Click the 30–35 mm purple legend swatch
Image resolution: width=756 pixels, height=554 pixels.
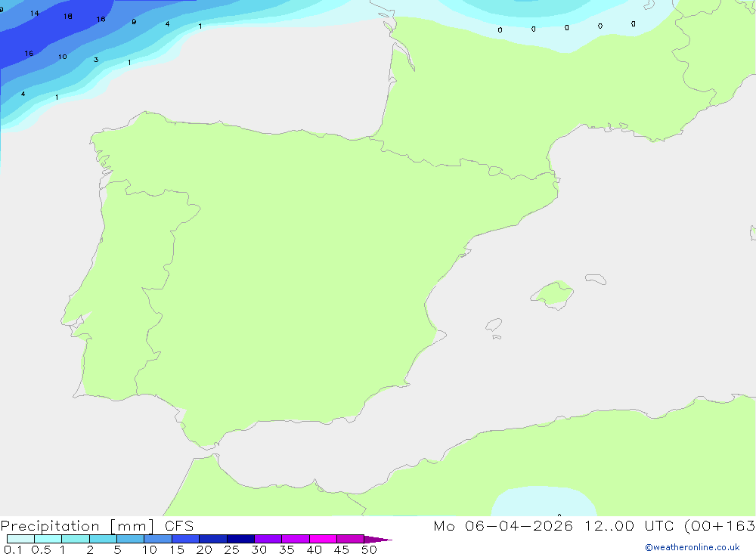(268, 539)
